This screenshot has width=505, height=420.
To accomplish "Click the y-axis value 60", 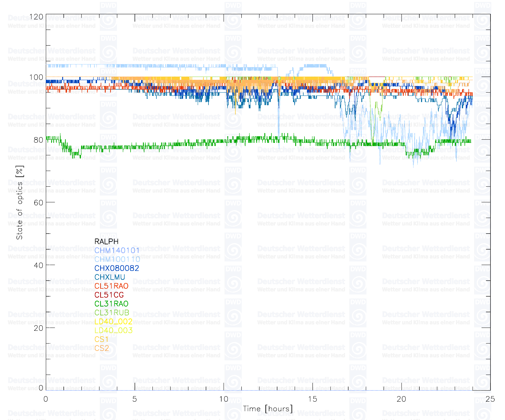I will [x=39, y=203].
